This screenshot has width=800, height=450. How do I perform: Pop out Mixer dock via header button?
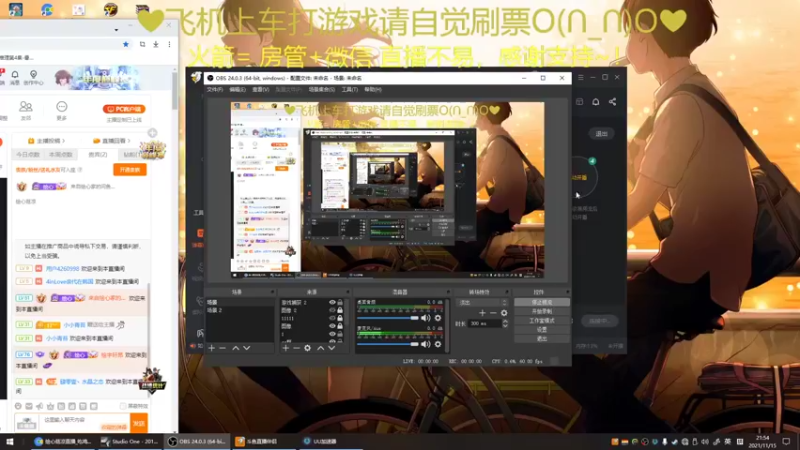(x=447, y=292)
